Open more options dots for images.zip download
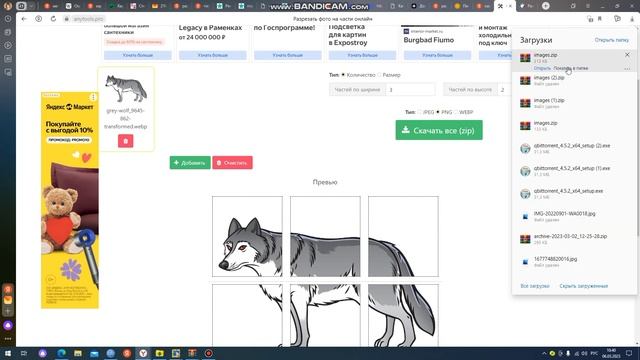Screen dimensions: 640x360 (627, 69)
